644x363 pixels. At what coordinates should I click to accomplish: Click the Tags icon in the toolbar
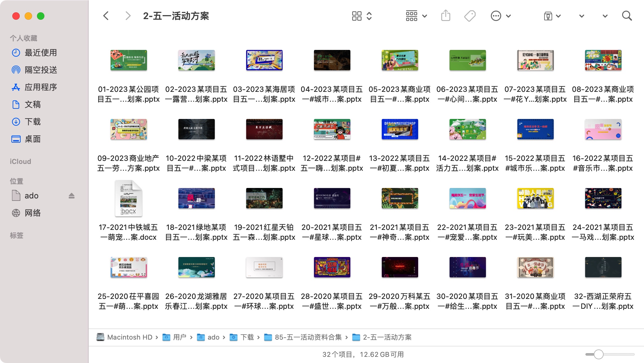tap(469, 15)
